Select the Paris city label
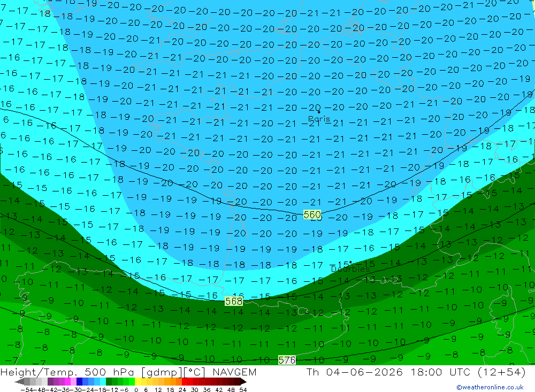The image size is (535, 392). point(319,119)
